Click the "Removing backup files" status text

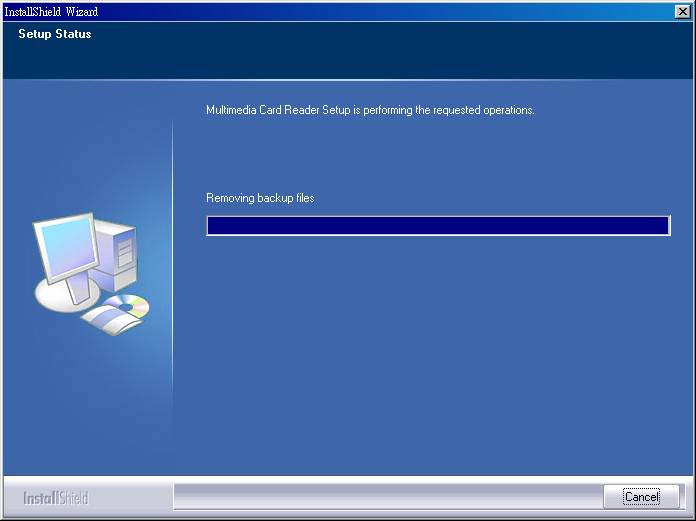point(260,198)
